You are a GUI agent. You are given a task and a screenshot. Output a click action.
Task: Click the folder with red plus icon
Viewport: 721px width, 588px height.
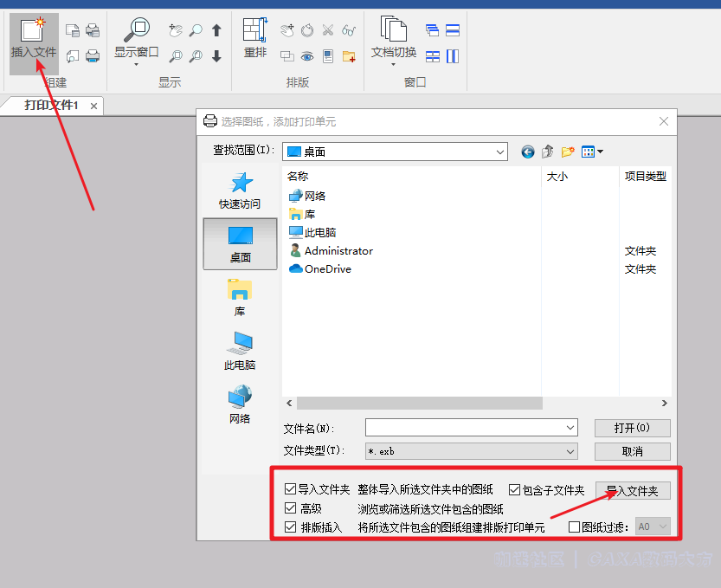[349, 56]
